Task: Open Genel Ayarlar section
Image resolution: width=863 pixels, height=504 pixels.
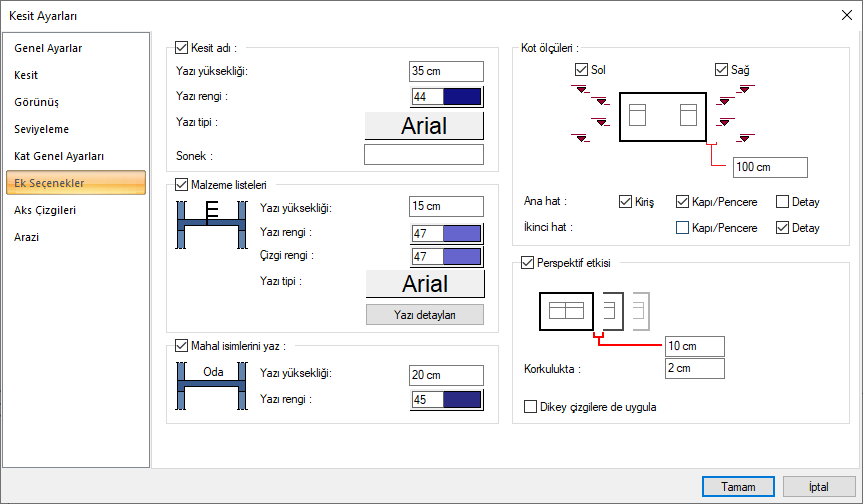Action: click(x=76, y=48)
